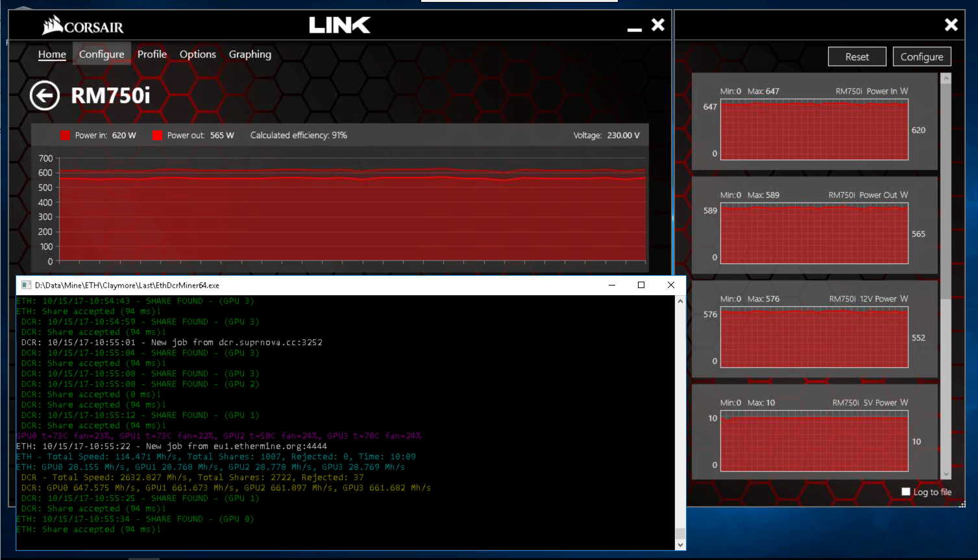The height and width of the screenshot is (560, 978).
Task: Open the Home tab
Action: click(52, 55)
